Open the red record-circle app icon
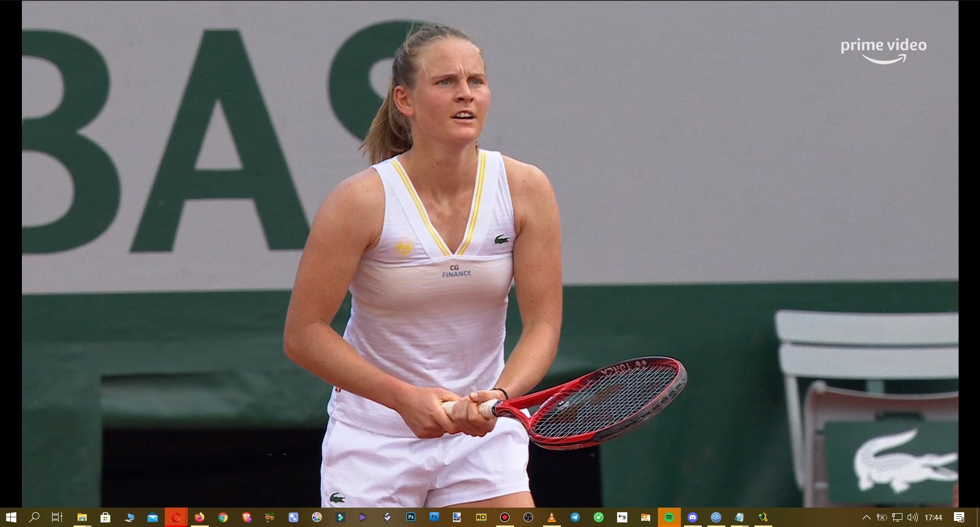Image resolution: width=980 pixels, height=527 pixels. click(504, 517)
